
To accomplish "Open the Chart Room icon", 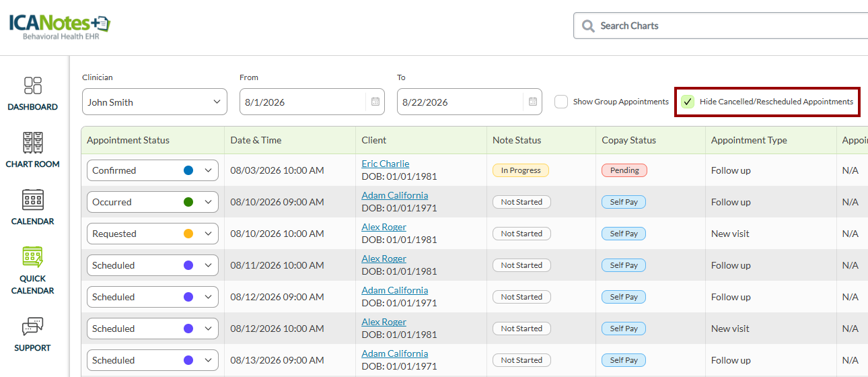I will tap(32, 143).
